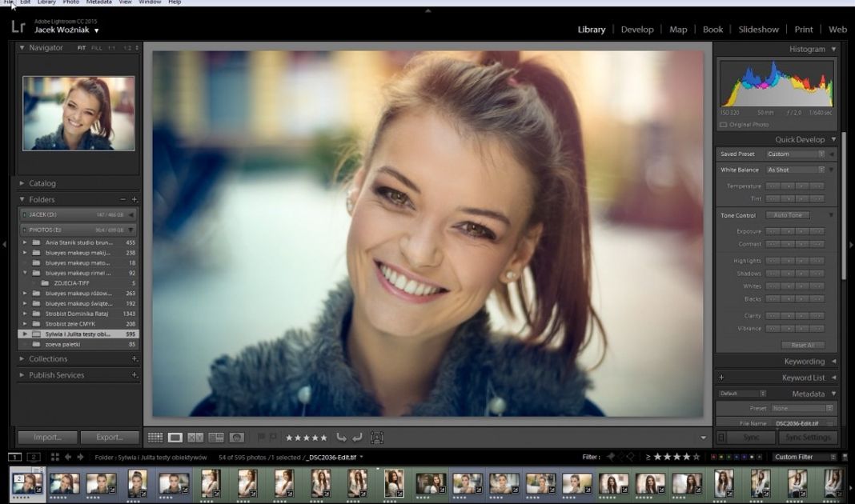Viewport: 855px width, 504px height.
Task: Switch to Survey view icon
Action: tap(215, 438)
